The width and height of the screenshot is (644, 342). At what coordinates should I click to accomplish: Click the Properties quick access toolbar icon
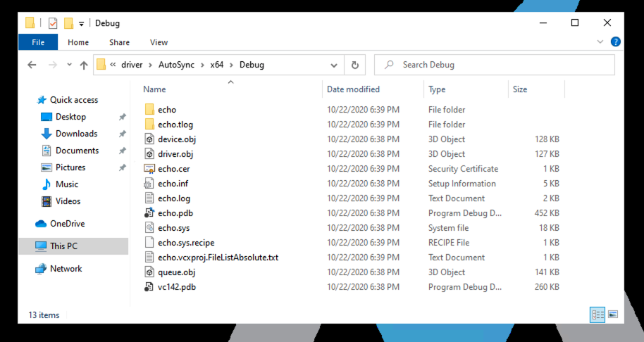tap(53, 23)
